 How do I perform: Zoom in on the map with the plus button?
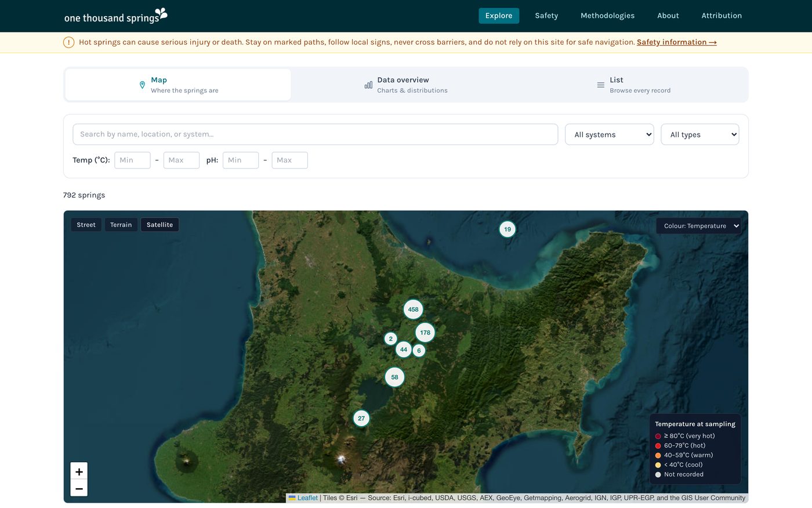click(79, 471)
